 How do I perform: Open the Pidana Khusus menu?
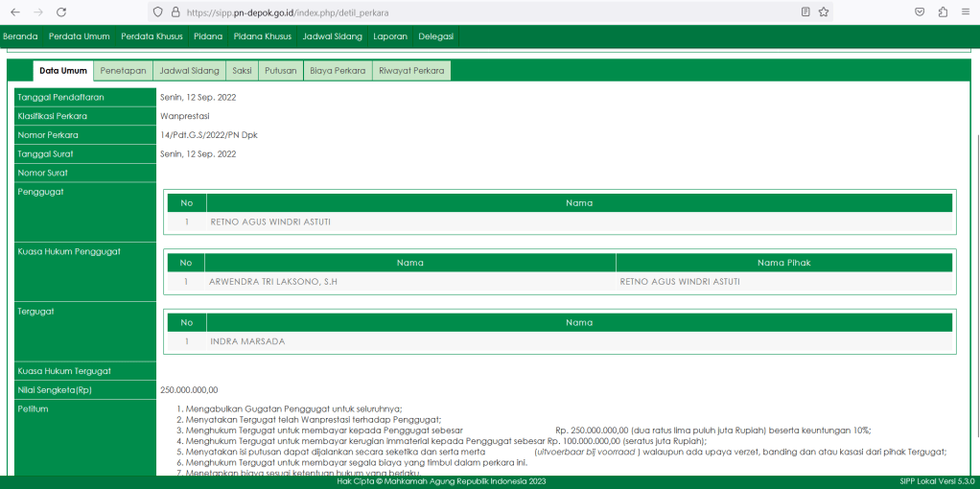[263, 36]
